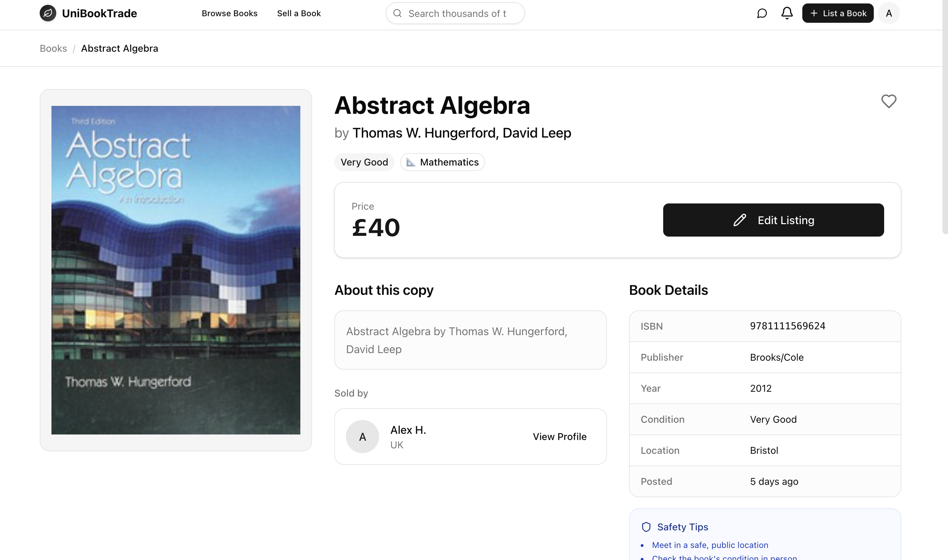Screen dimensions: 948x560
Task: Click the pencil icon on Edit Listing
Action: (x=739, y=220)
